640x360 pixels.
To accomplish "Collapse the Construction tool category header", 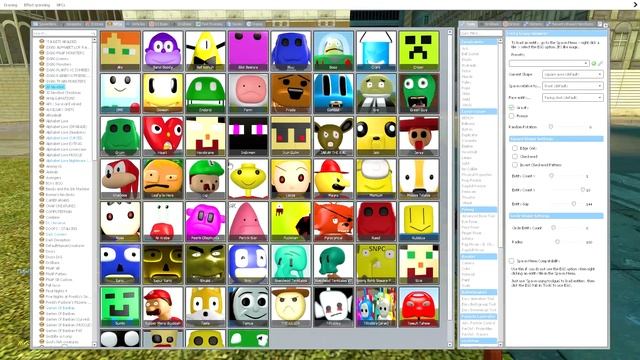I will 478,111.
